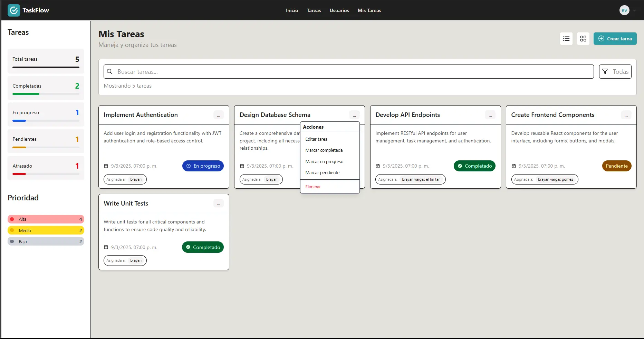The image size is (644, 339).
Task: Select the Alta priority bar
Action: 46,219
